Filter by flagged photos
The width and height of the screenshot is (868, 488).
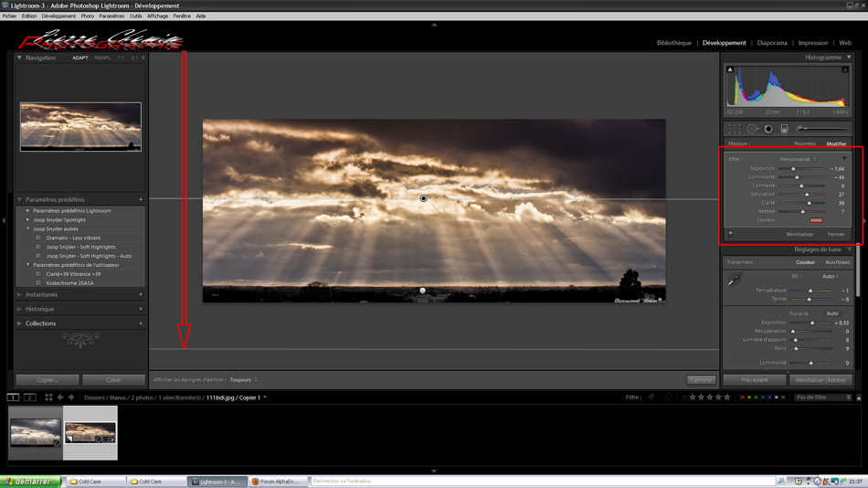click(x=651, y=398)
